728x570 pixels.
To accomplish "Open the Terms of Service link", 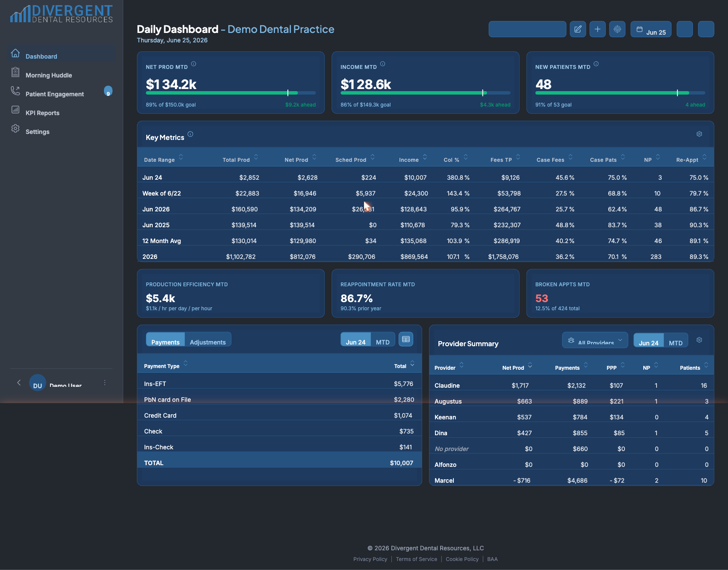I will click(x=416, y=559).
